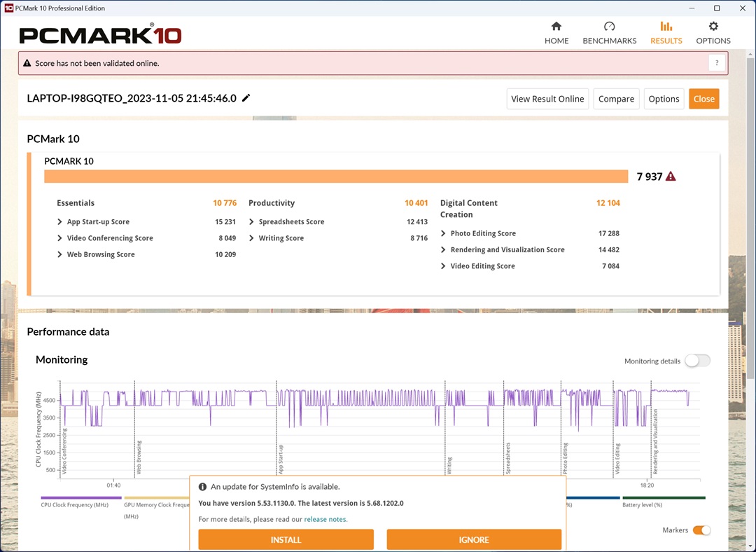Click the CPU Clock Frequency purple legend swatch
The width and height of the screenshot is (756, 552).
click(81, 497)
